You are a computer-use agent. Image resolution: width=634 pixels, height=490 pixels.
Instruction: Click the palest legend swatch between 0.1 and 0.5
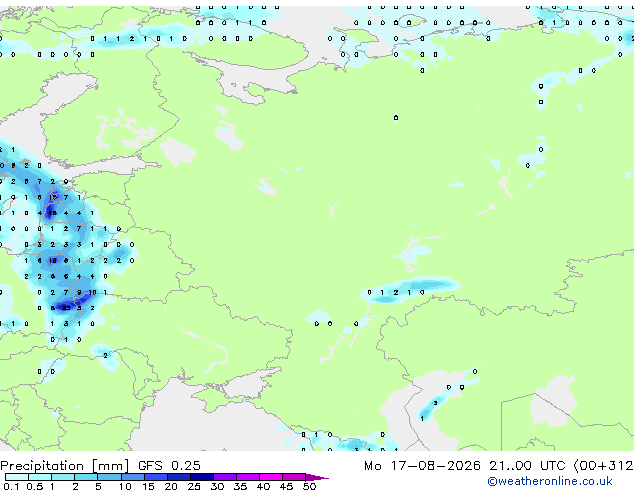click(17, 477)
